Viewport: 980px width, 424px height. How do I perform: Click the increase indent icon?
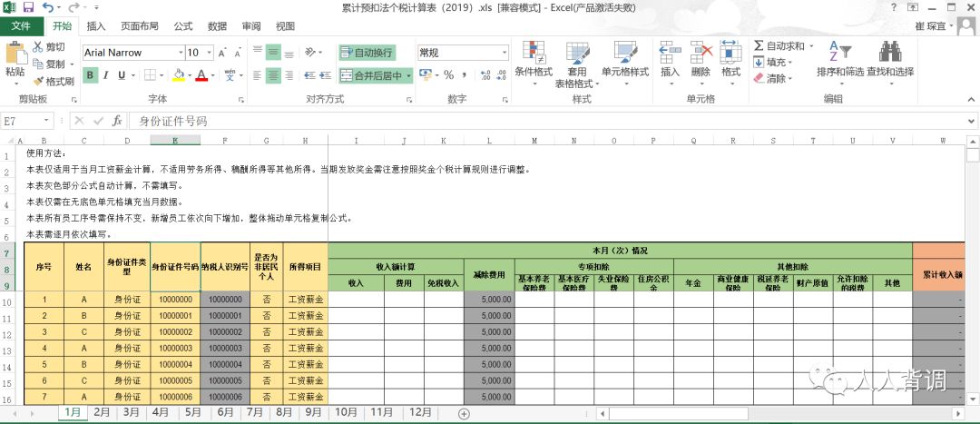(326, 75)
